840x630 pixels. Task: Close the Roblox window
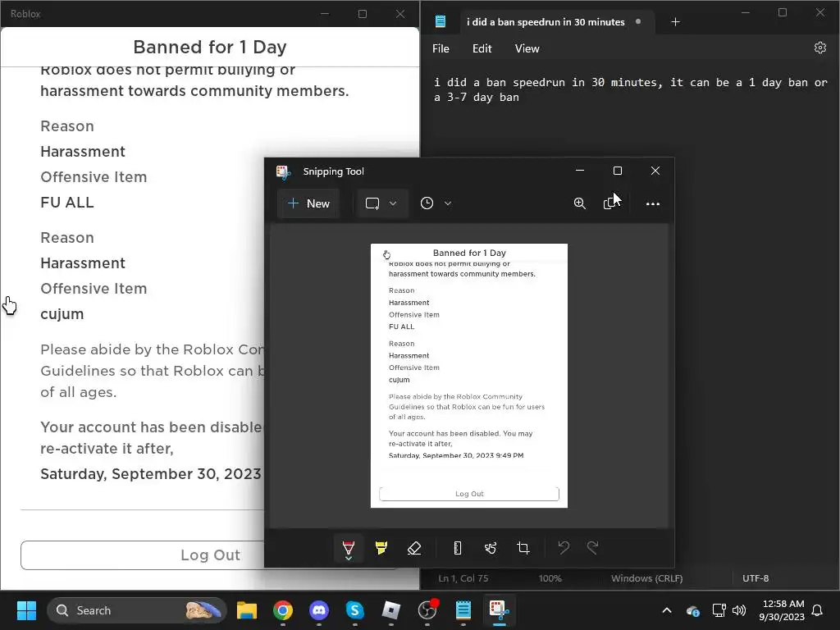click(400, 14)
